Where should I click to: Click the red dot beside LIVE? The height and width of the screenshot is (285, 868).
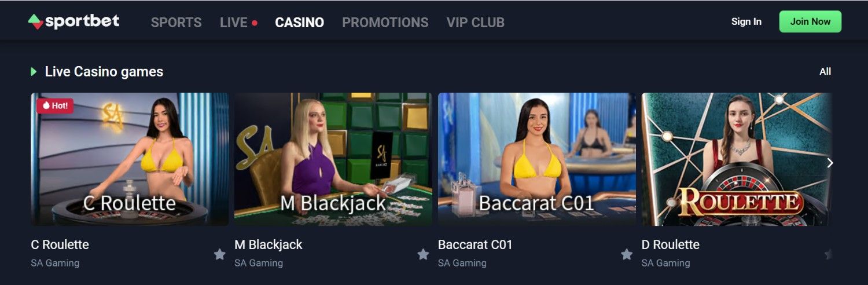click(255, 23)
